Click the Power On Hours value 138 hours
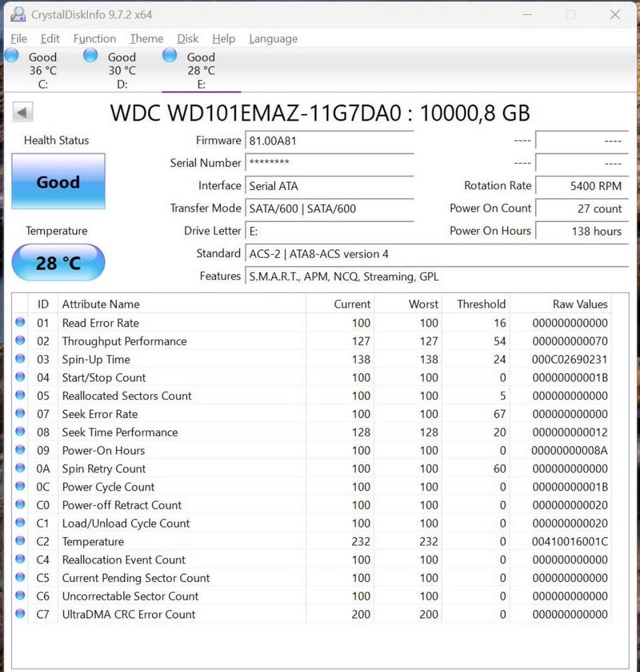The width and height of the screenshot is (640, 672). click(582, 231)
